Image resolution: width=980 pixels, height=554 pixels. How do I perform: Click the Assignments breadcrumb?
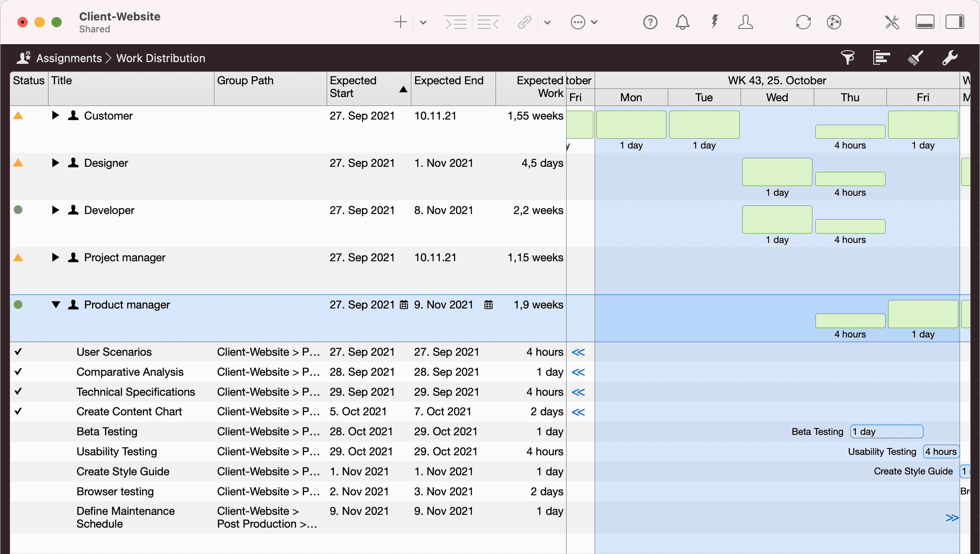tap(69, 58)
